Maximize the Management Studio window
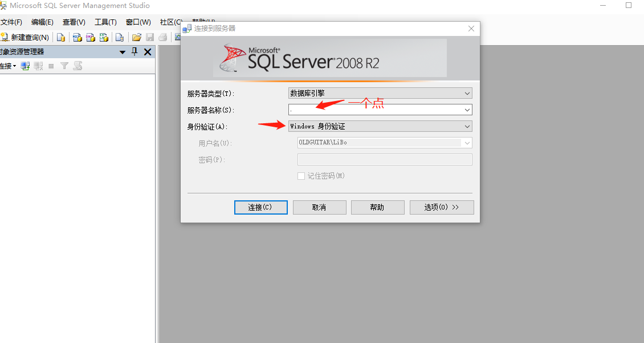644x343 pixels. (629, 5)
